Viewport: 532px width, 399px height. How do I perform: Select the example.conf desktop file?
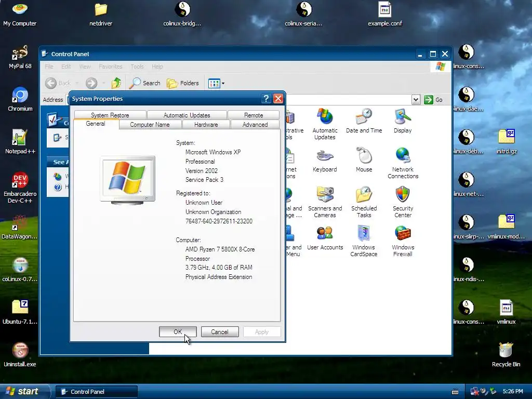[385, 14]
